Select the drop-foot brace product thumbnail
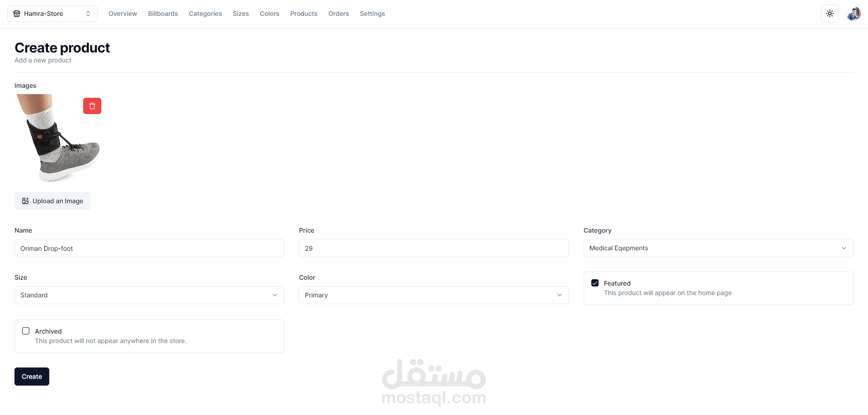868x415 pixels. (x=59, y=138)
